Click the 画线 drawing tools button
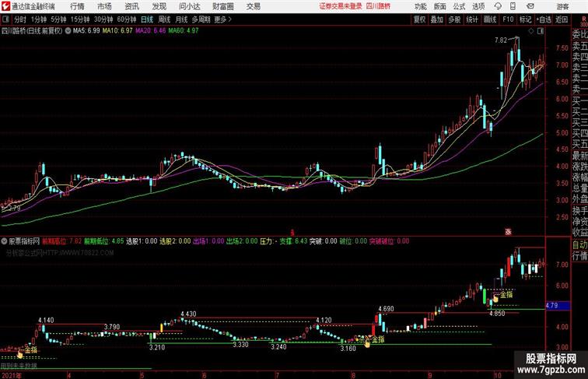Viewport: 588px width, 379px height. [490, 19]
